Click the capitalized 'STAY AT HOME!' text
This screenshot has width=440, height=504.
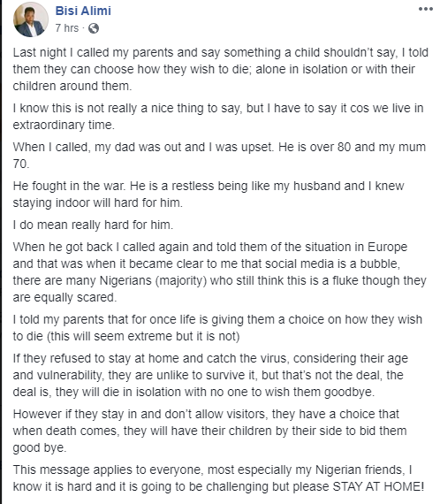(x=378, y=486)
